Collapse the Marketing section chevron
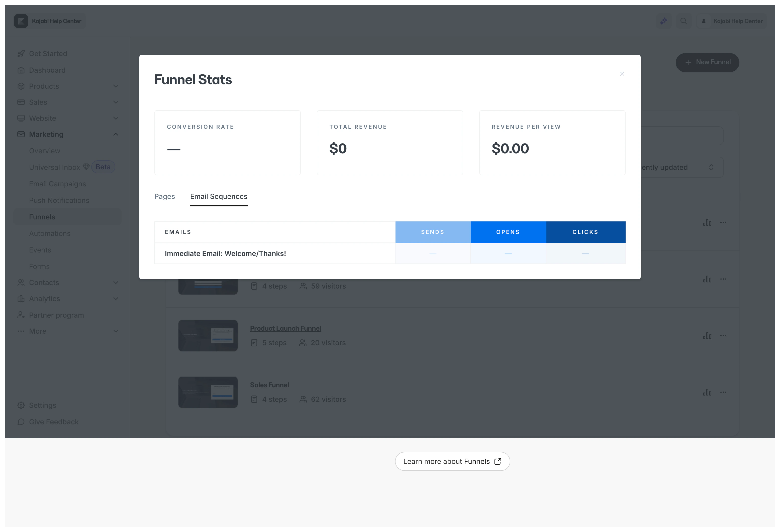 116,134
